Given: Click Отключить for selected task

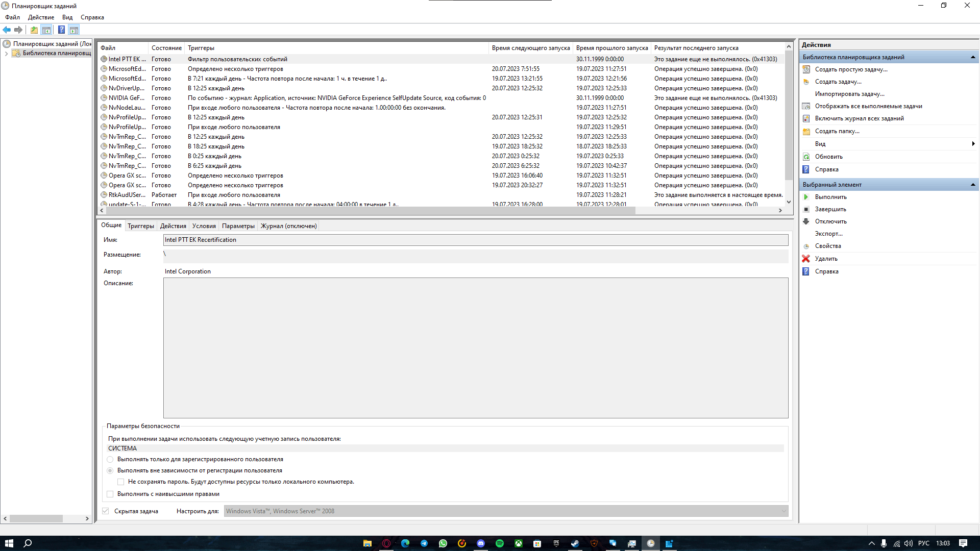Looking at the screenshot, I should coord(830,221).
